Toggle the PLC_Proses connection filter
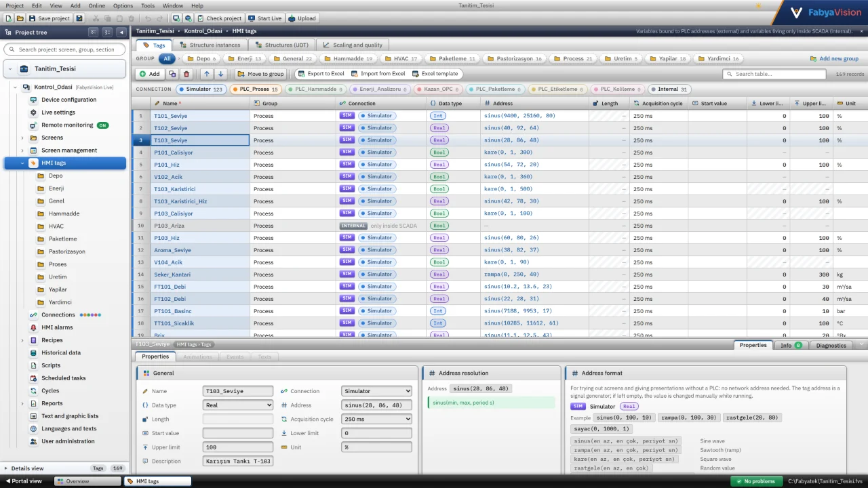This screenshot has height=488, width=868. click(256, 89)
